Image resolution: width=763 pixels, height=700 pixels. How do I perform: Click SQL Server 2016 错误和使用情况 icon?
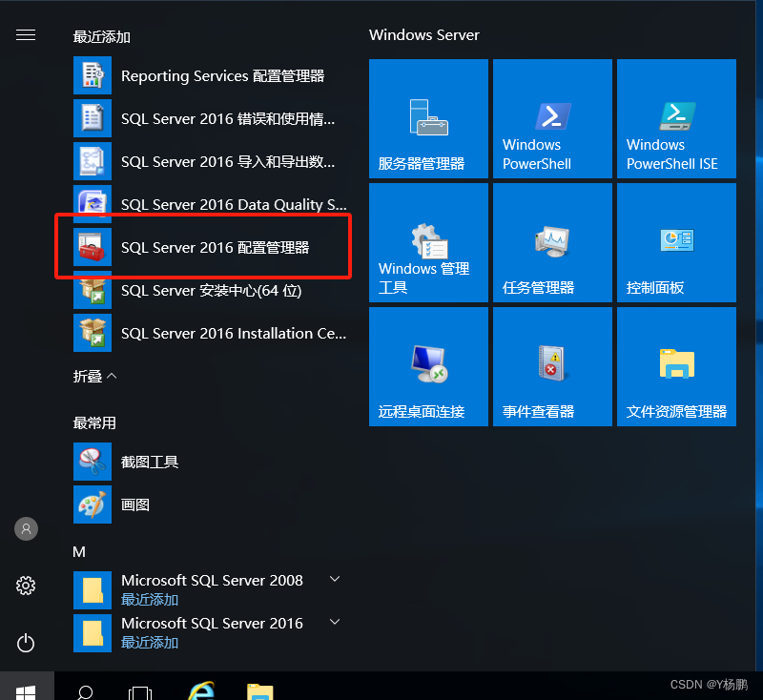click(93, 118)
